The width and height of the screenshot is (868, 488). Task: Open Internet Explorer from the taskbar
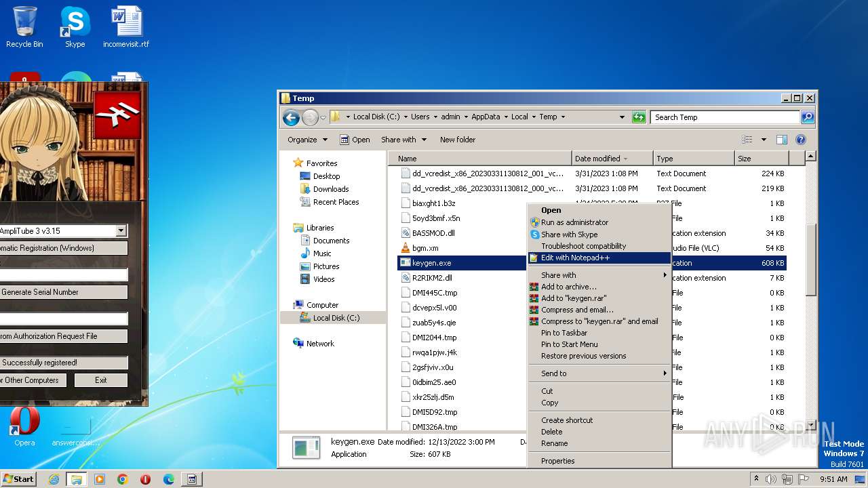[54, 479]
